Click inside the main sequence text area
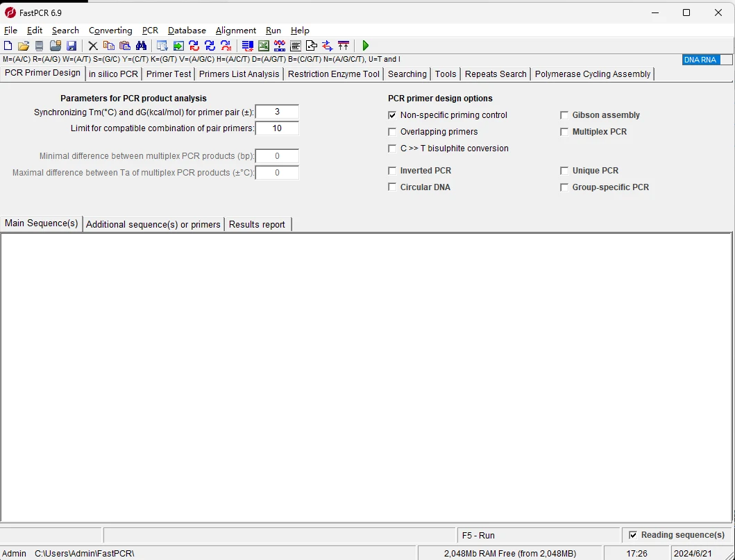Screen dimensions: 735x560 pos(366,377)
